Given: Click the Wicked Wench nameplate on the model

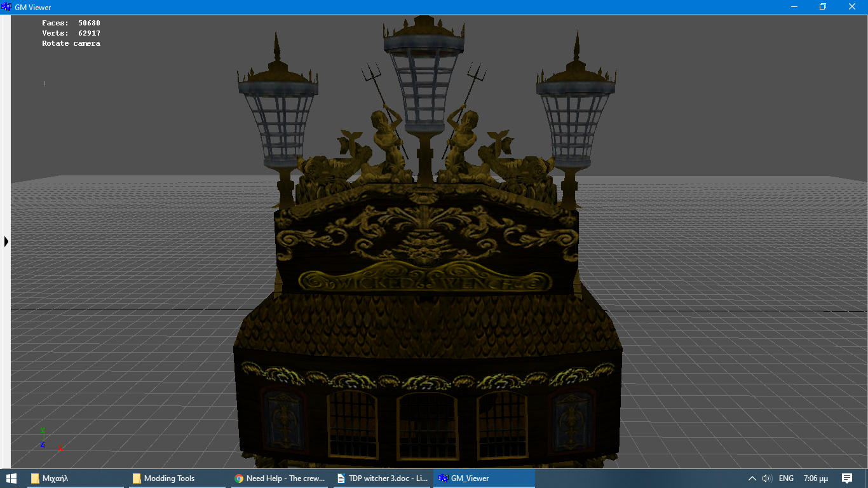Looking at the screenshot, I should 424,281.
